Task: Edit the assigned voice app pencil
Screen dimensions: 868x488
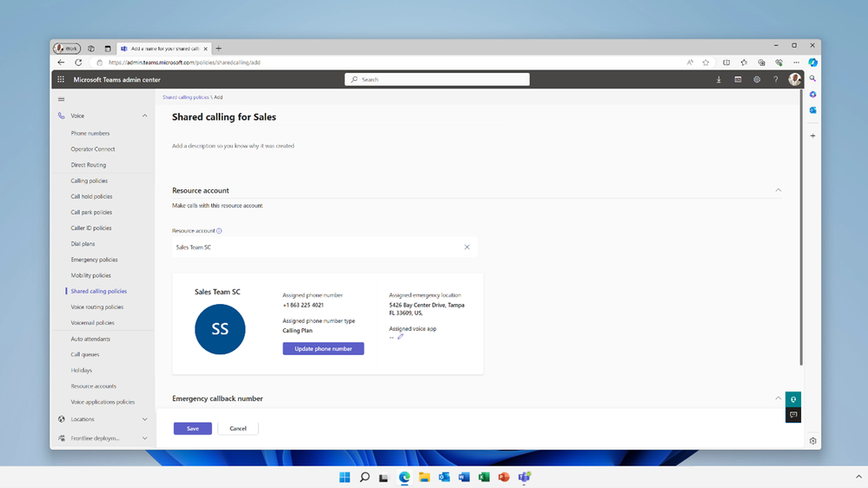Action: [401, 336]
